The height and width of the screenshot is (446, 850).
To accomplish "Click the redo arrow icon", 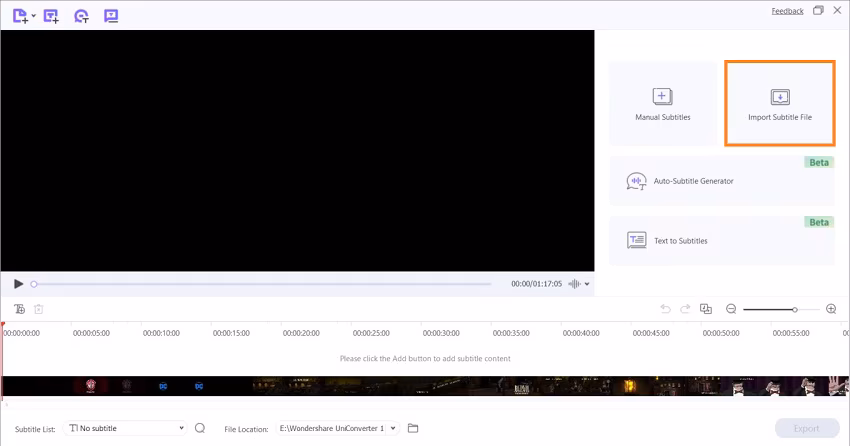I will (x=685, y=309).
